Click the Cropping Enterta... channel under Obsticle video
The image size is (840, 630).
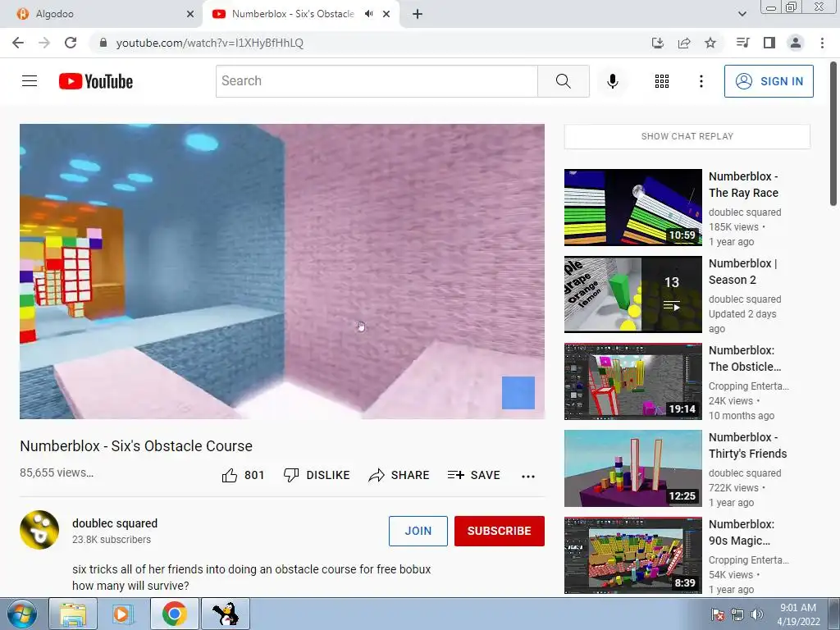748,386
